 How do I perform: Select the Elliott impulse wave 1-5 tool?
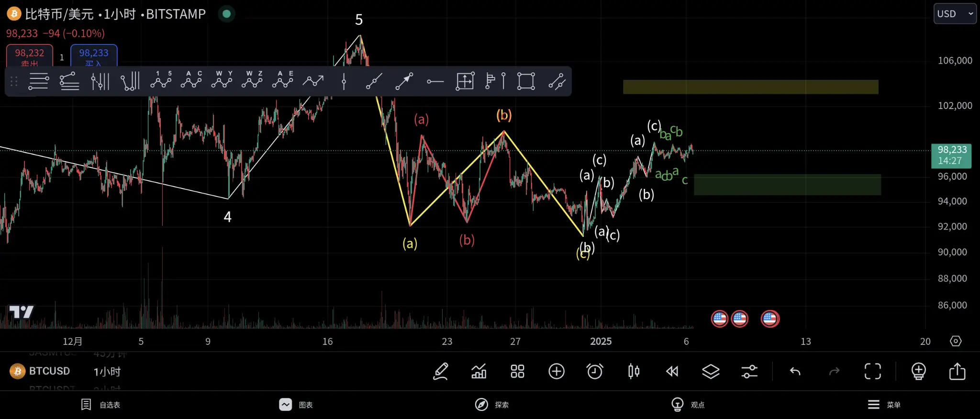pyautogui.click(x=161, y=80)
